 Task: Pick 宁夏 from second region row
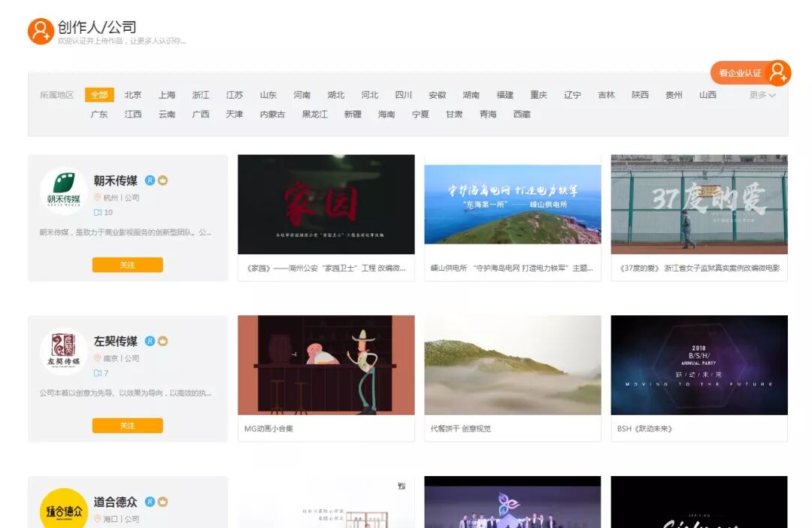tap(420, 114)
